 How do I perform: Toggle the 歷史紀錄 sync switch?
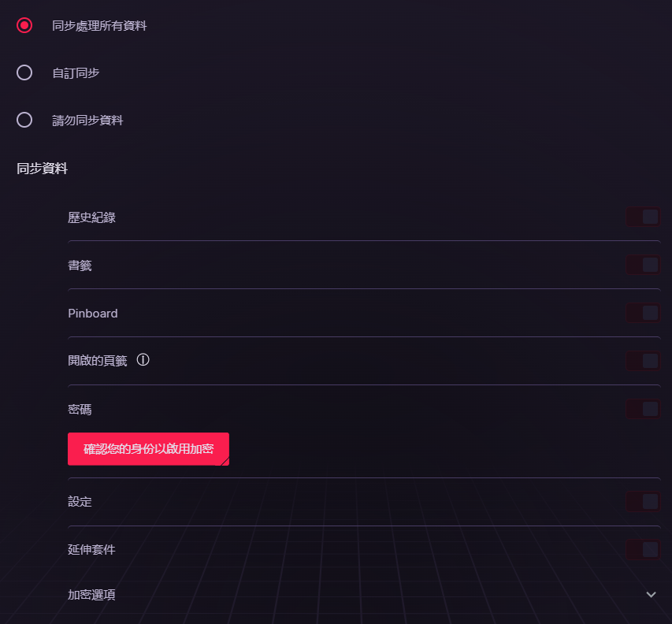click(x=643, y=217)
